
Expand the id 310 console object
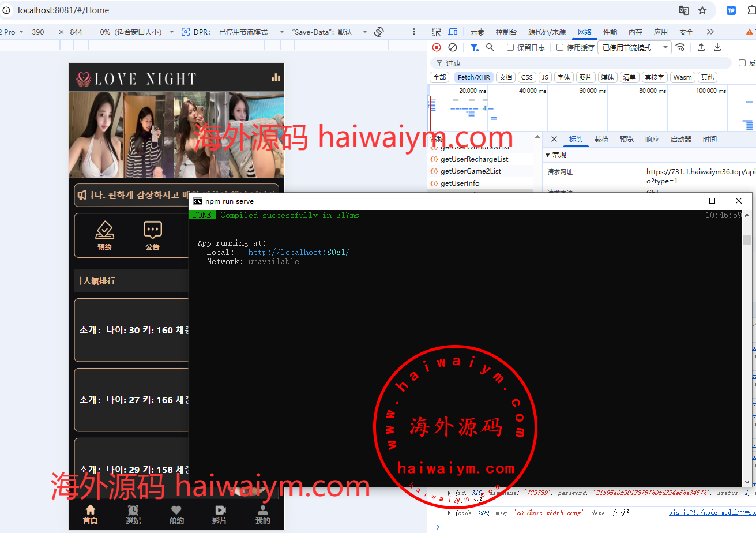click(450, 493)
